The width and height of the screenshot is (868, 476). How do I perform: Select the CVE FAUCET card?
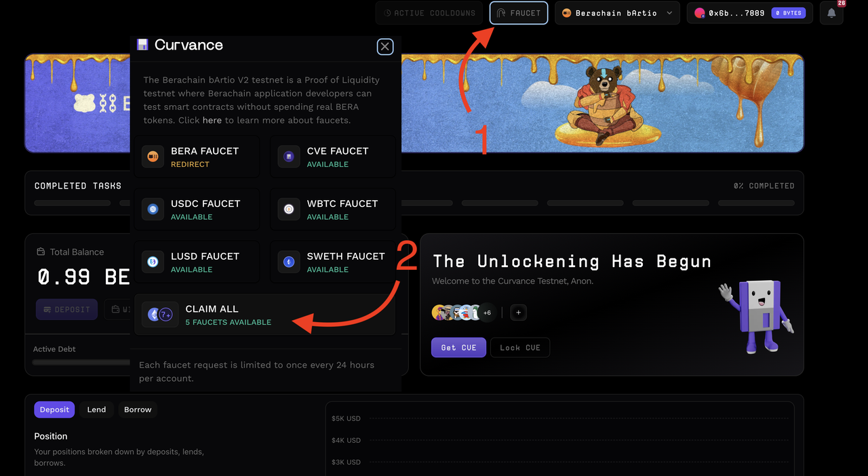pyautogui.click(x=332, y=157)
